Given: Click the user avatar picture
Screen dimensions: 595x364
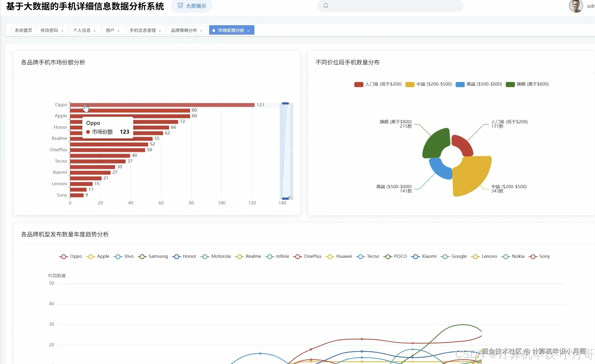Looking at the screenshot, I should [575, 6].
